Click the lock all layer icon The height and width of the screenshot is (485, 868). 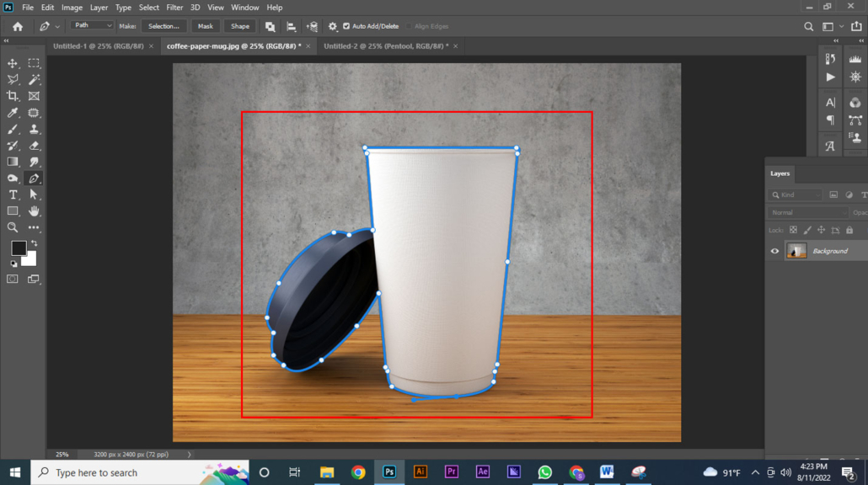(x=849, y=230)
